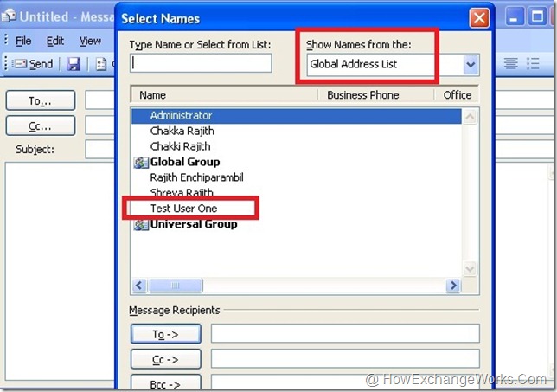Click the Type Name search field

(201, 63)
